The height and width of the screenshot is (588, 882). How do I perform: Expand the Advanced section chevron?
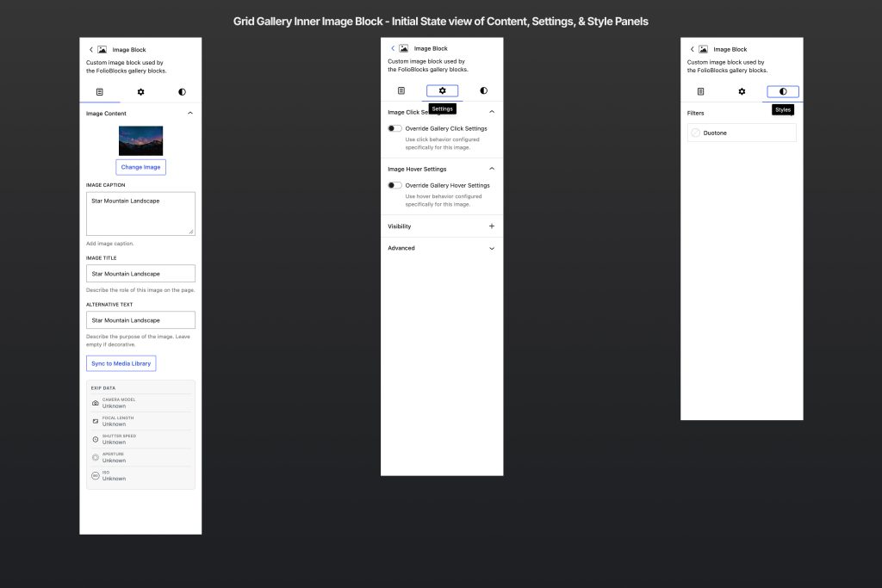point(492,248)
